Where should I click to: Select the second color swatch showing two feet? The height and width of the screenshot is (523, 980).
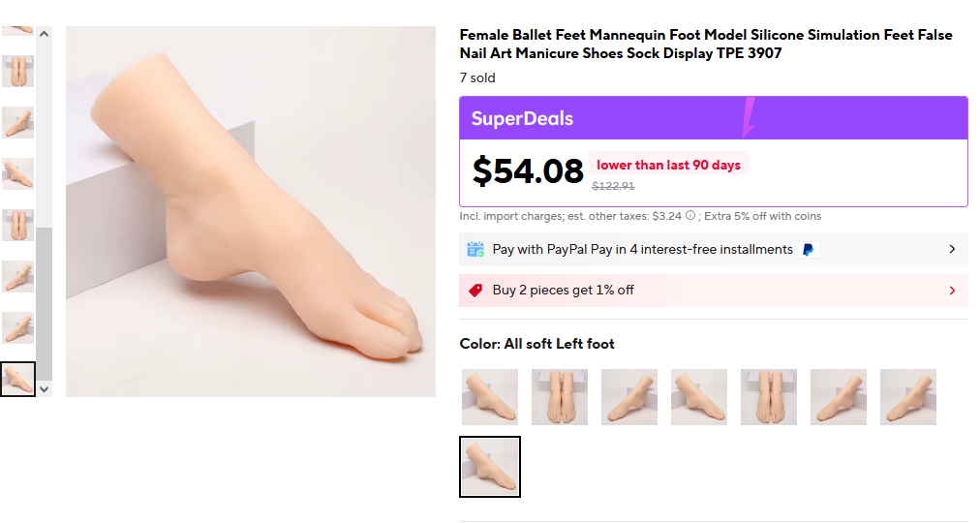coord(560,397)
